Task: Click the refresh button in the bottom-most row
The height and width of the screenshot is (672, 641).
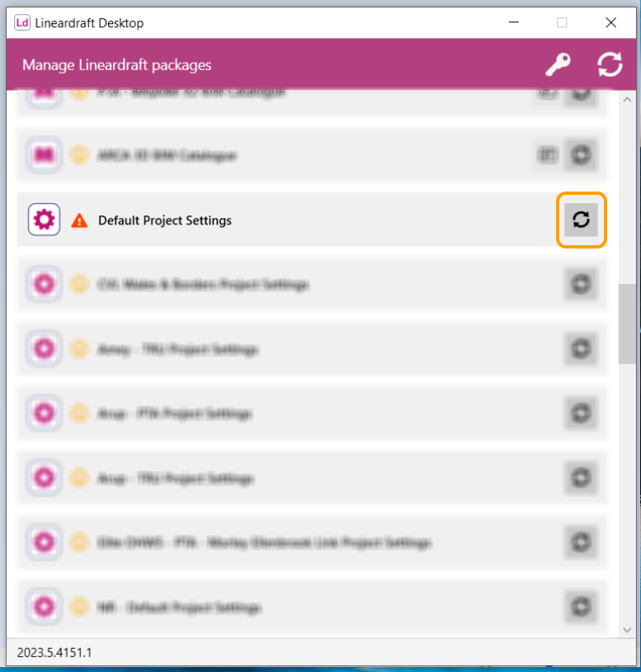Action: pyautogui.click(x=581, y=607)
